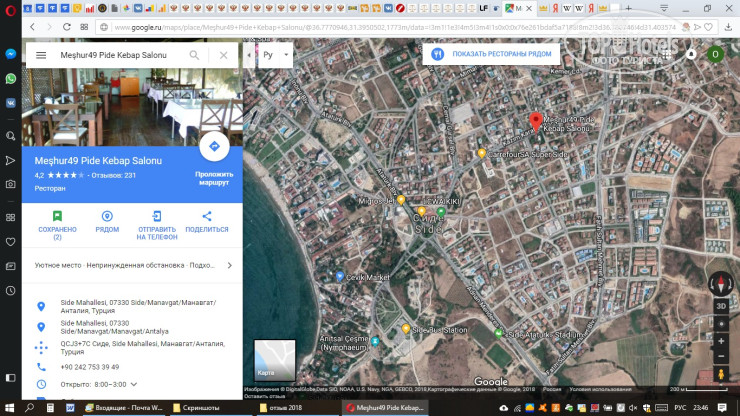This screenshot has width=740, height=416.
Task: Click the Google account avatar O
Action: coord(715,54)
